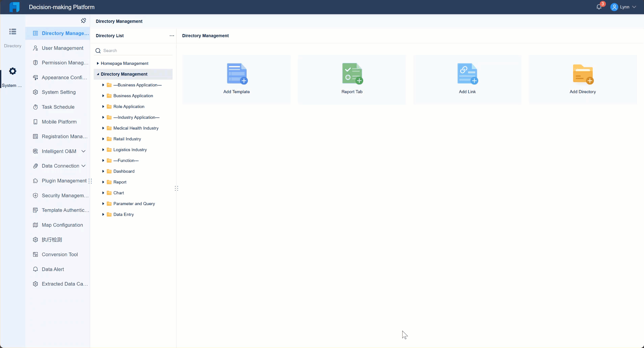Click the directory panel resize handle
The height and width of the screenshot is (348, 644).
point(177,188)
